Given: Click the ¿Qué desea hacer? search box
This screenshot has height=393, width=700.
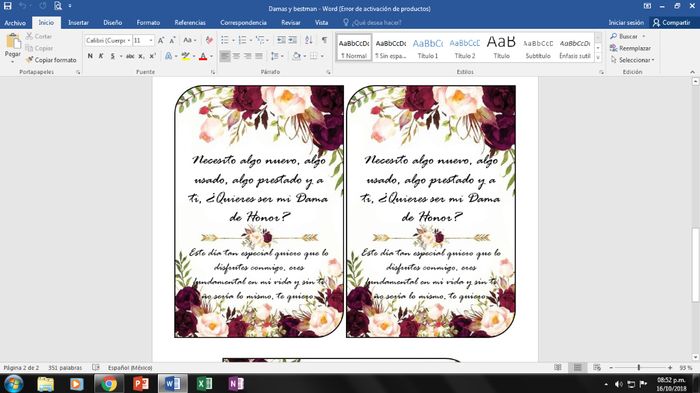Looking at the screenshot, I should (x=372, y=22).
